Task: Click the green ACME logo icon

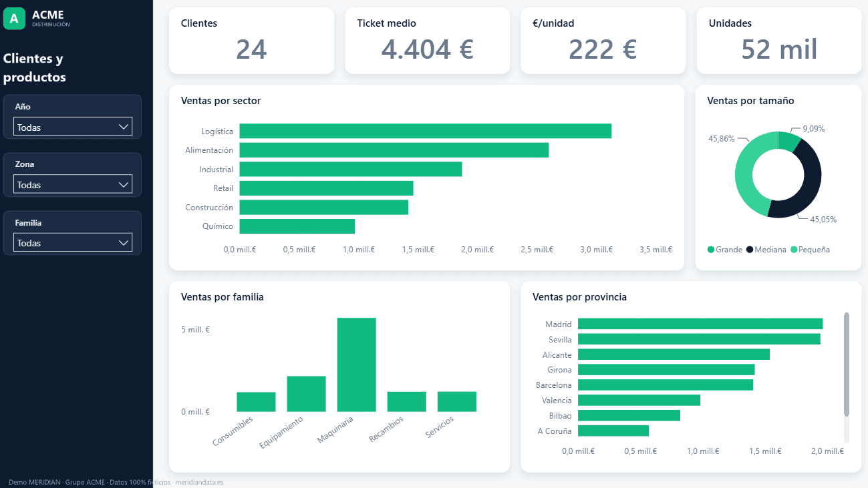Action: point(14,19)
